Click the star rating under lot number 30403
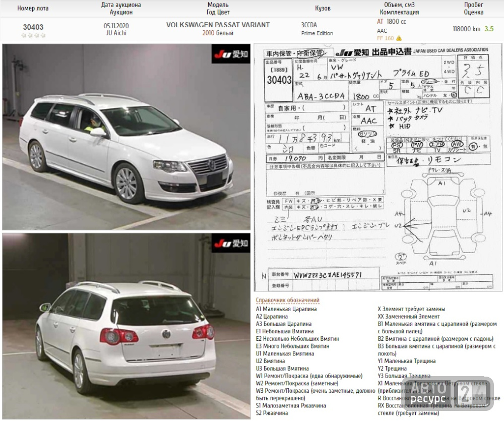 (x=33, y=35)
